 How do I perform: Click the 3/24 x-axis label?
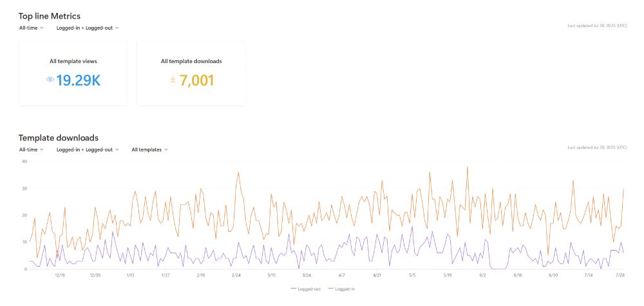click(x=307, y=275)
